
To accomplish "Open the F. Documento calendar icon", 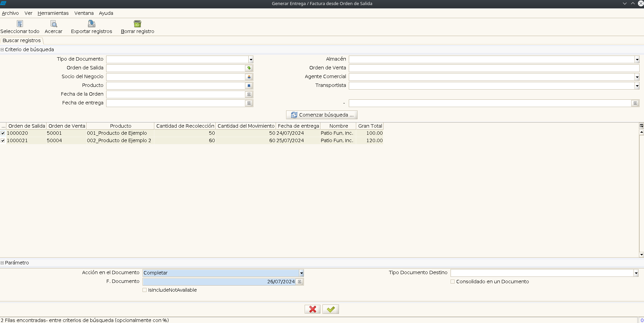I will click(300, 282).
